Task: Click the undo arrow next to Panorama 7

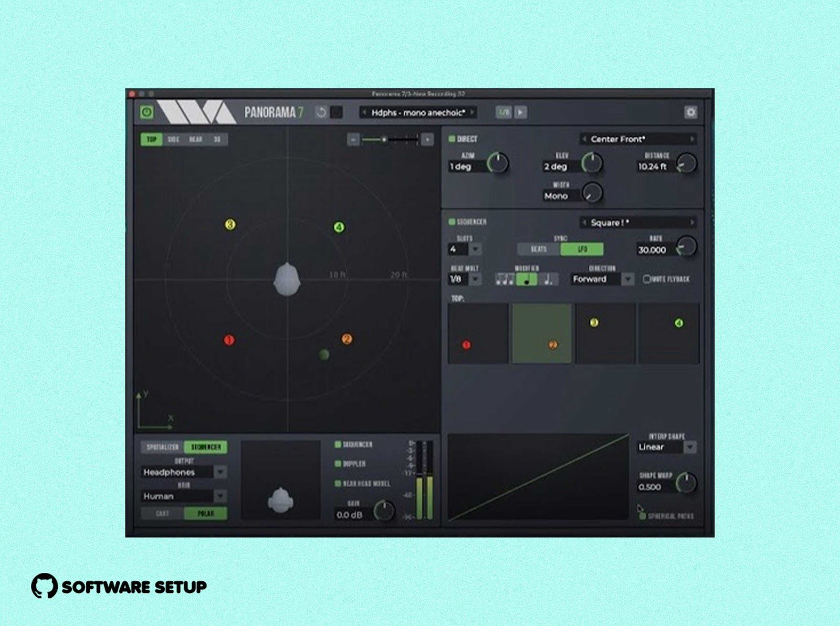Action: pyautogui.click(x=321, y=112)
